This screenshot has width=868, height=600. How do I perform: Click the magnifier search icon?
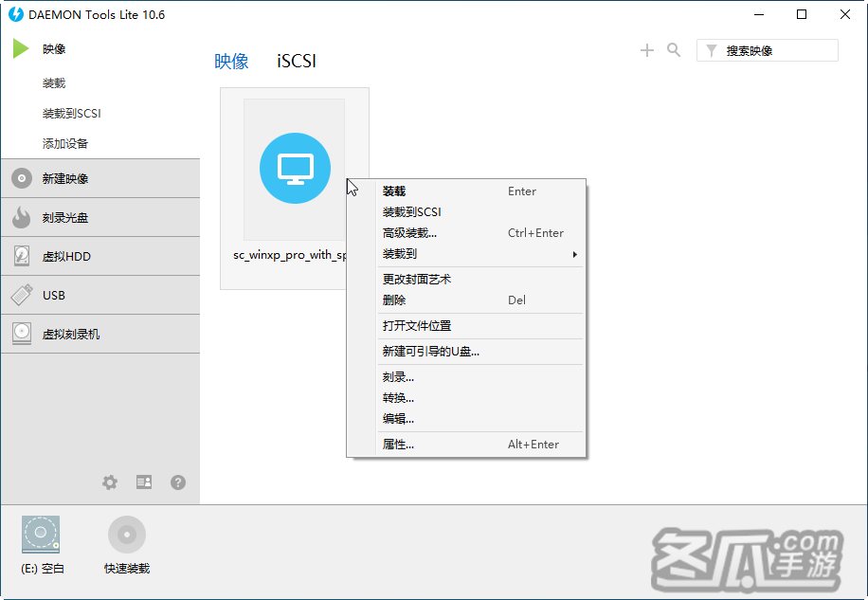click(674, 50)
